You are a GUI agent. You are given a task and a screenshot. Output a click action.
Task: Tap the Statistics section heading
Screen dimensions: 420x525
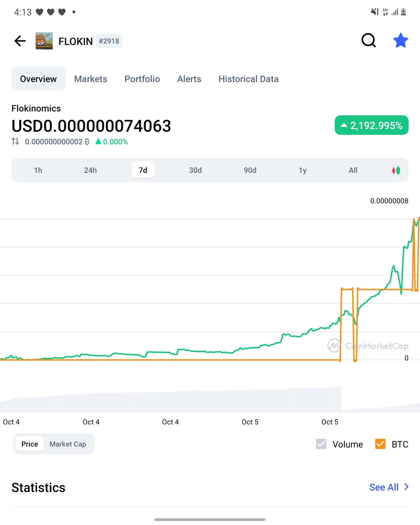click(x=38, y=487)
